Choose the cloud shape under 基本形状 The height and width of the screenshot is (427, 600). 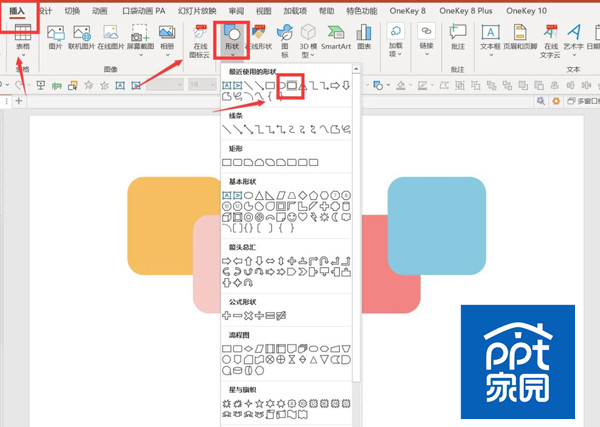(346, 217)
